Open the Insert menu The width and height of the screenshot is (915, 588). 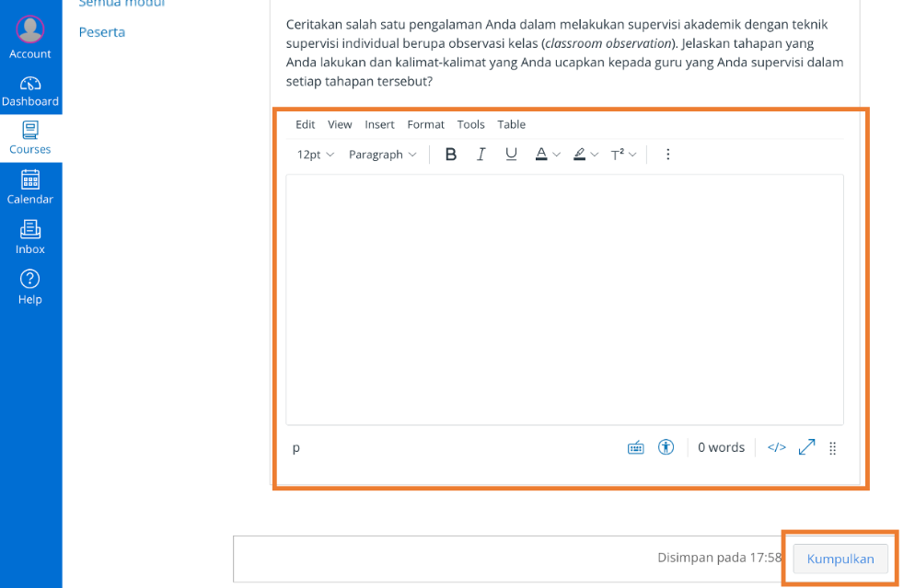pos(379,124)
